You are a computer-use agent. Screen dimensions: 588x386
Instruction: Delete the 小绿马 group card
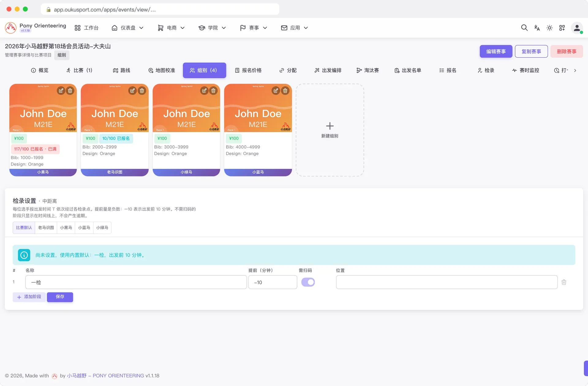click(213, 90)
